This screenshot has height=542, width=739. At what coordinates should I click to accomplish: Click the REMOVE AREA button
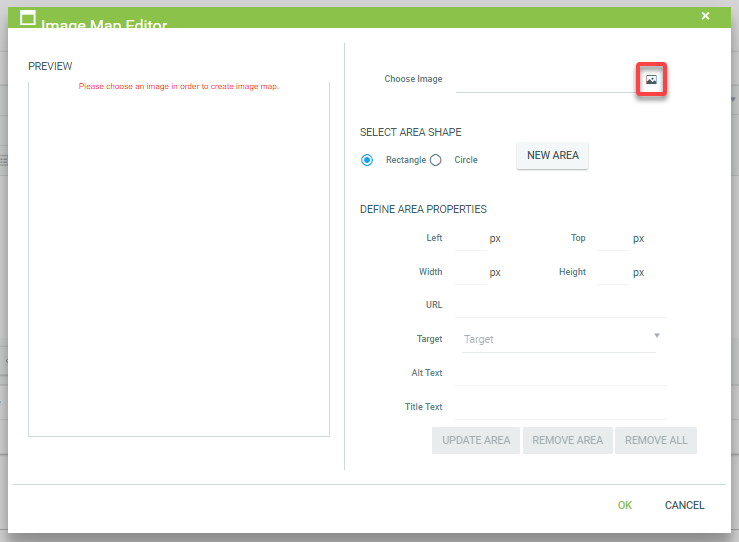567,440
